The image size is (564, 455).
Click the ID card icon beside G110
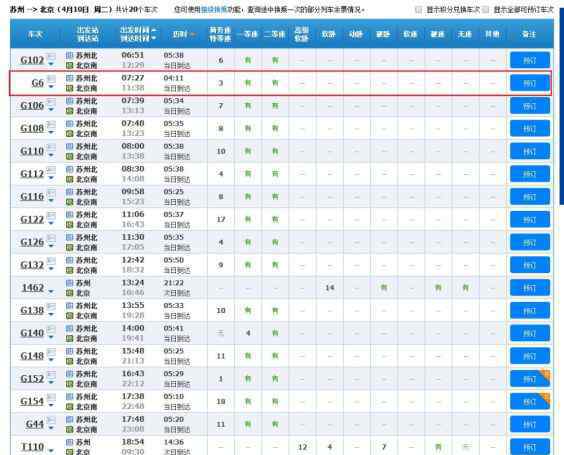tap(51, 147)
